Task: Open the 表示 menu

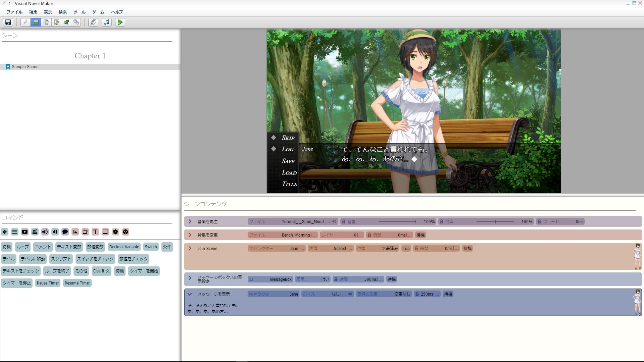Action: pos(48,12)
